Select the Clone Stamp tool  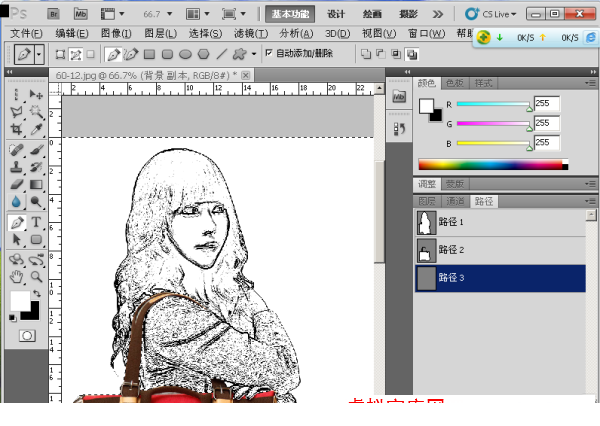point(16,167)
